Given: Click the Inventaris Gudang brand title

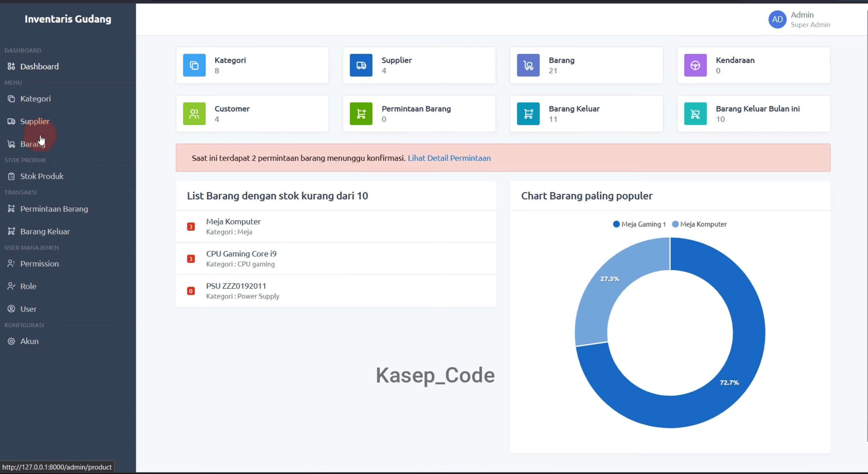Looking at the screenshot, I should click(68, 19).
